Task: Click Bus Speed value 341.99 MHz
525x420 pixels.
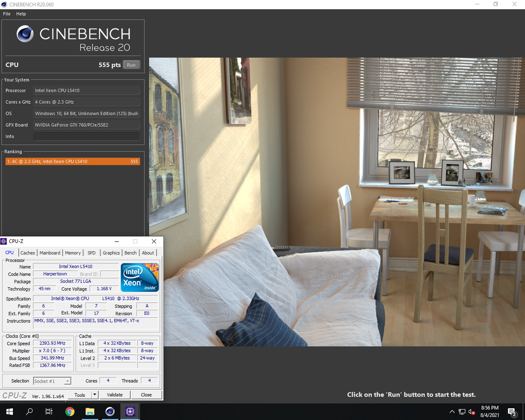Action: tap(52, 358)
